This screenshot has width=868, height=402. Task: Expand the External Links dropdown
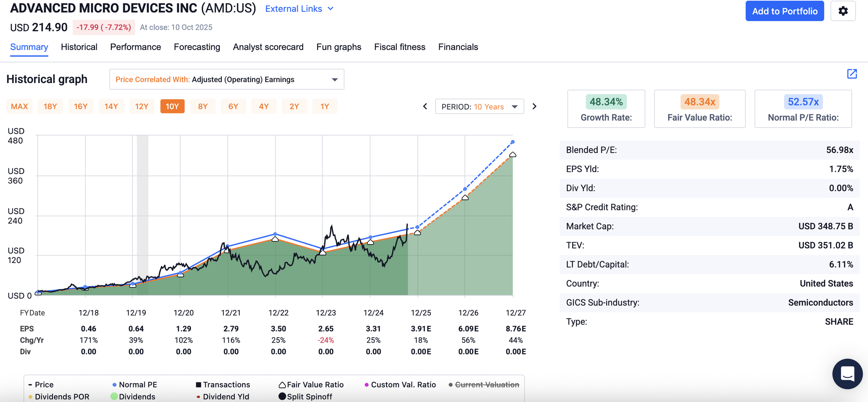299,9
